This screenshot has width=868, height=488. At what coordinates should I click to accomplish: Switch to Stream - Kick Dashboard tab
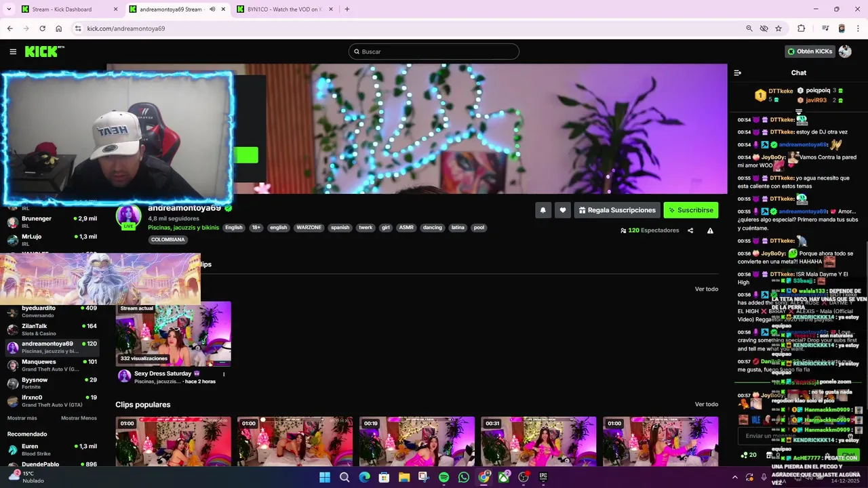(x=70, y=9)
